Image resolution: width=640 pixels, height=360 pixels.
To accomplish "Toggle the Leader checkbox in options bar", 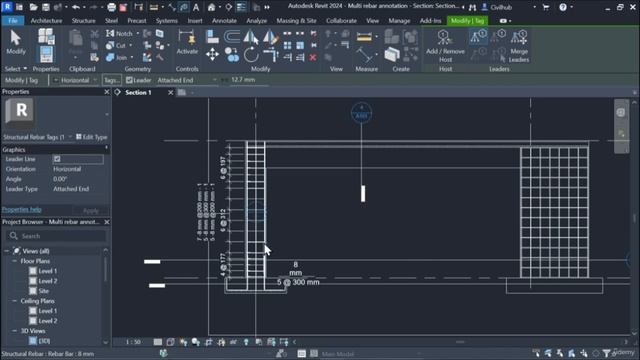I will (x=129, y=80).
